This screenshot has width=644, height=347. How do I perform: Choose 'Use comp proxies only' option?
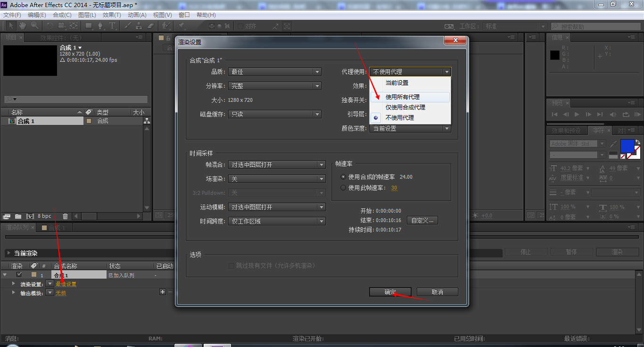[x=410, y=107]
